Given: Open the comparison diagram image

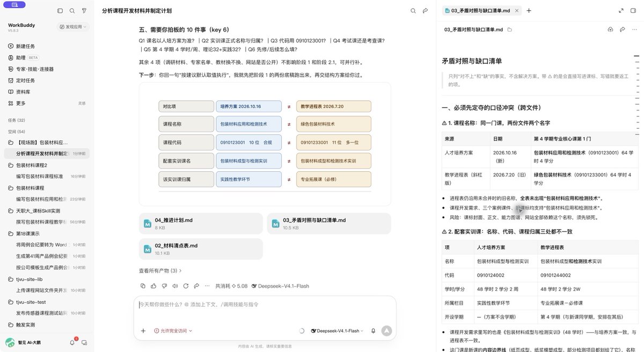Looking at the screenshot, I should (265, 144).
